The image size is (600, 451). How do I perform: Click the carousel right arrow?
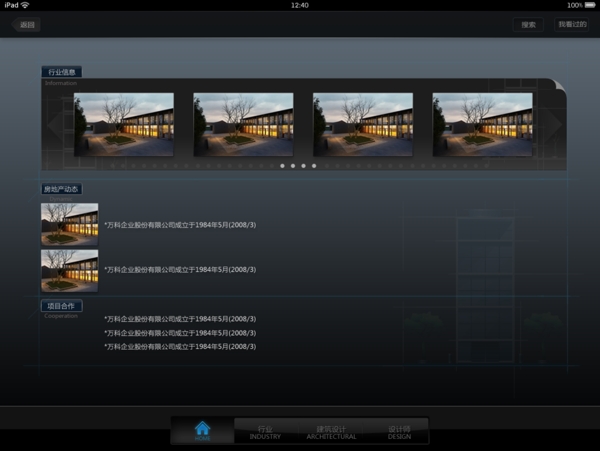tap(554, 124)
